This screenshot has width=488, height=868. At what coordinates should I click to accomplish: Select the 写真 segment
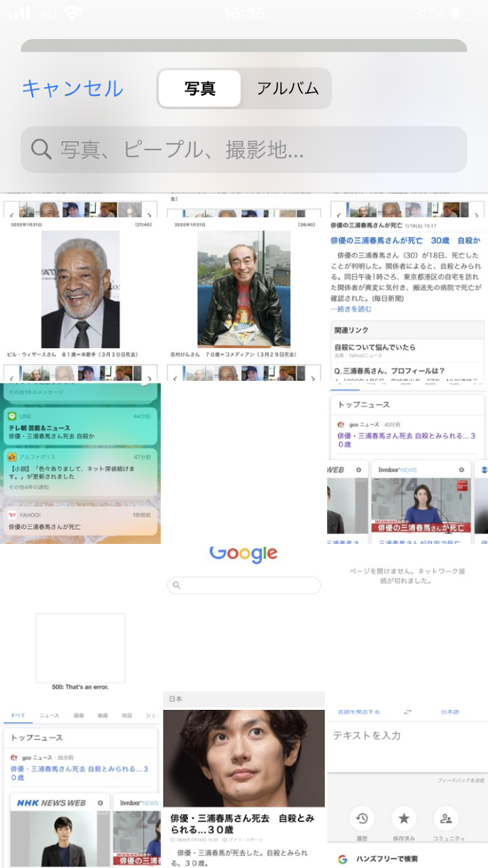(x=200, y=89)
